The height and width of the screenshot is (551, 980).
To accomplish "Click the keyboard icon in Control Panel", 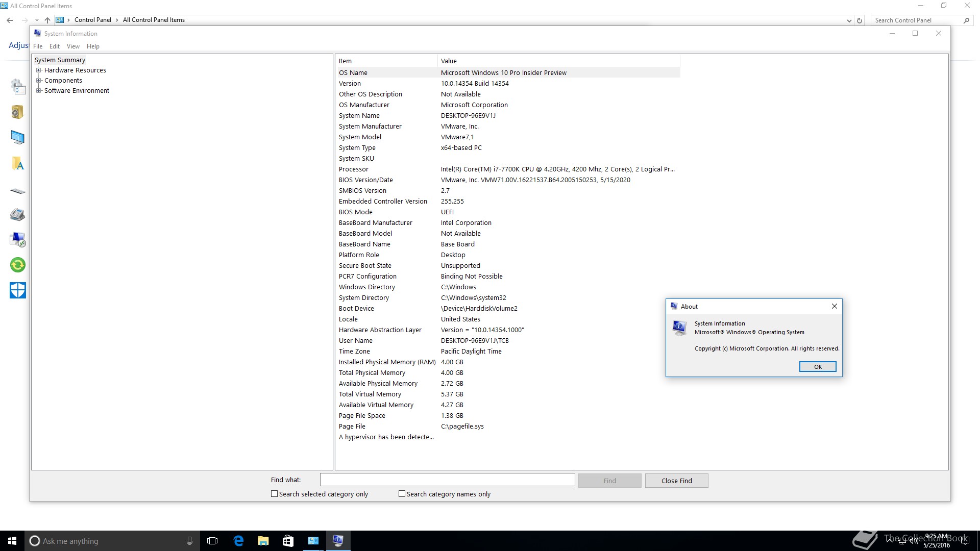I will point(18,191).
